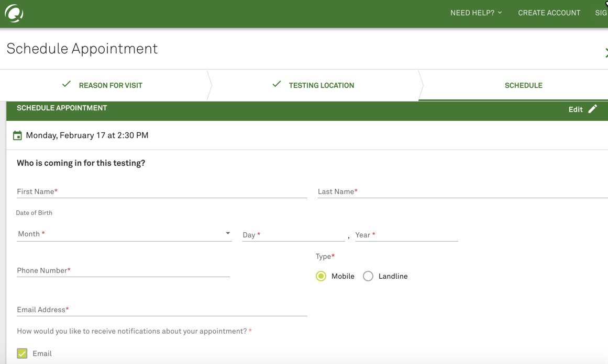This screenshot has width=608, height=364.
Task: Uncheck the Email notification checkbox
Action: click(22, 354)
